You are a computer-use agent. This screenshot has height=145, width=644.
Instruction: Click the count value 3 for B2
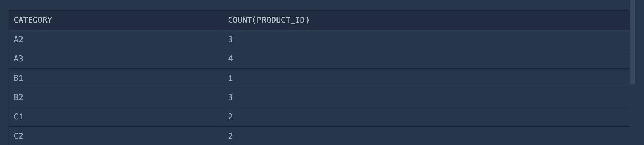coord(230,98)
